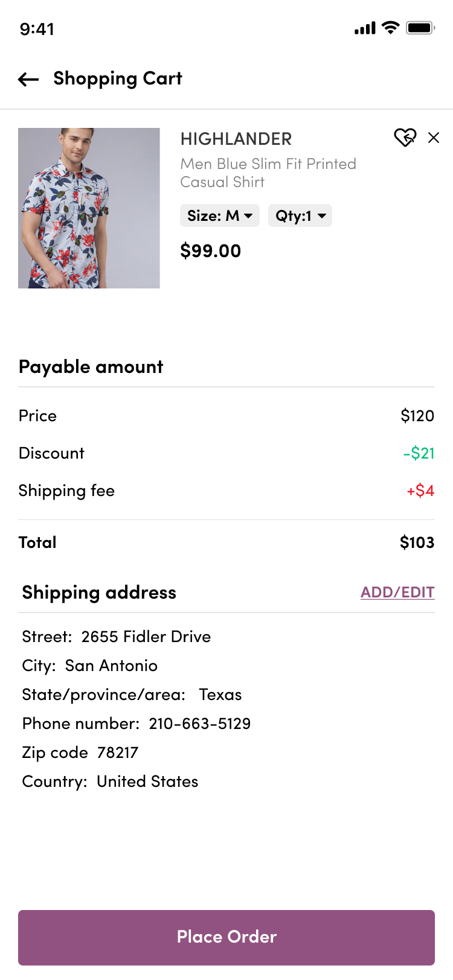Click the Total $103 amount
This screenshot has height=980, width=453.
pyautogui.click(x=417, y=542)
